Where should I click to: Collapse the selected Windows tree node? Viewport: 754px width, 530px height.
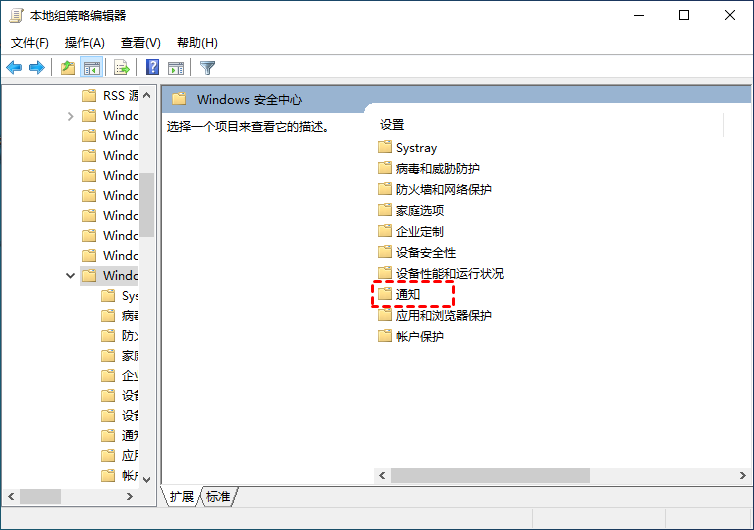[71, 276]
